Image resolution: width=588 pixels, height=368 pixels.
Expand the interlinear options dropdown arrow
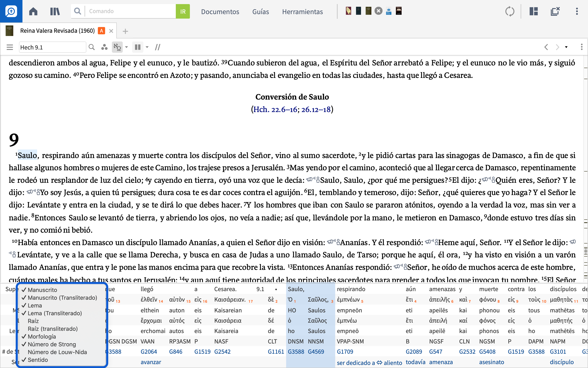(x=126, y=47)
